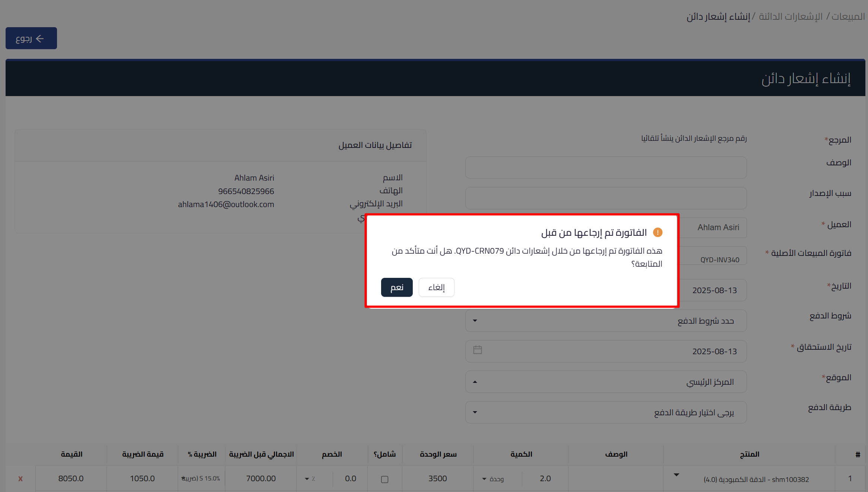Click the X icon to remove the product row
Image resolution: width=868 pixels, height=492 pixels.
(20, 479)
